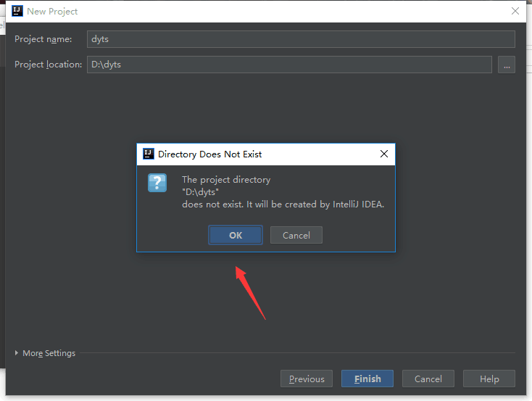Close the New Project window

515,11
